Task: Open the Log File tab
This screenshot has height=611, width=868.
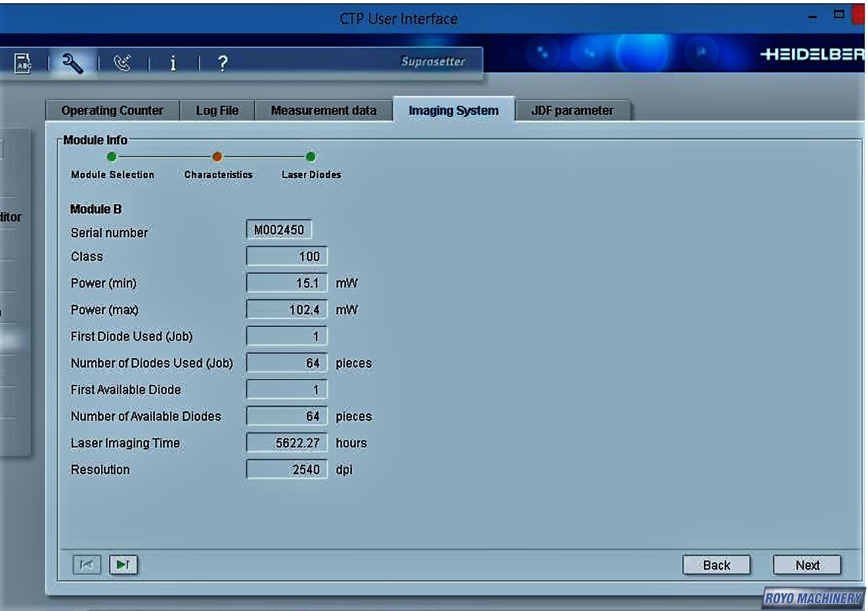Action: coord(217,110)
